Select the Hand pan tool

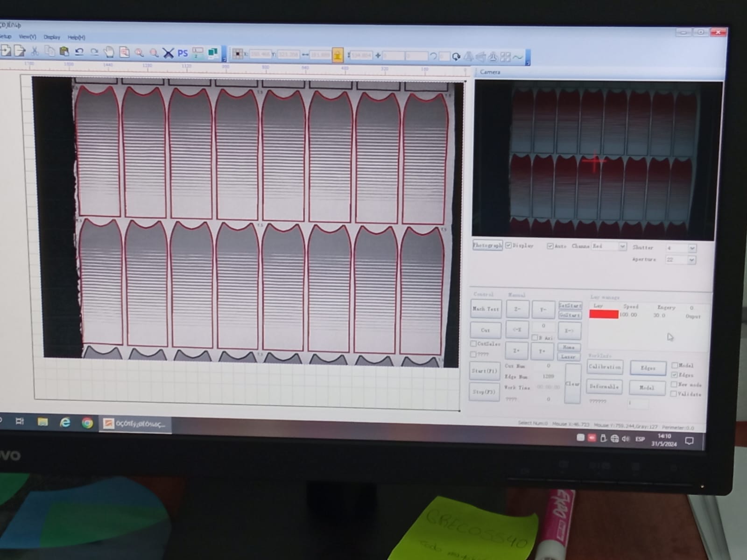coord(109,52)
